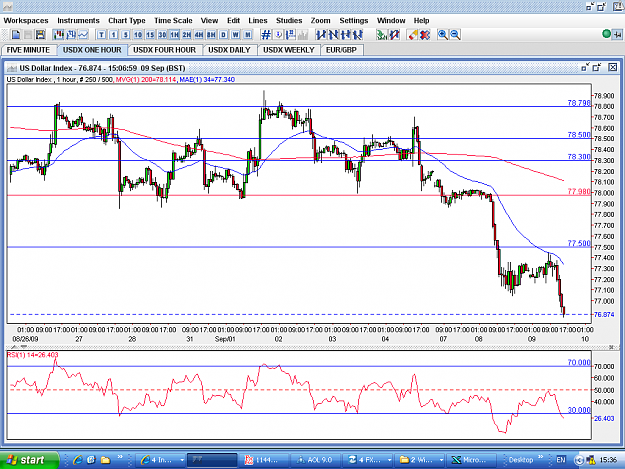
Task: Open the Time Scale menu
Action: 173,21
